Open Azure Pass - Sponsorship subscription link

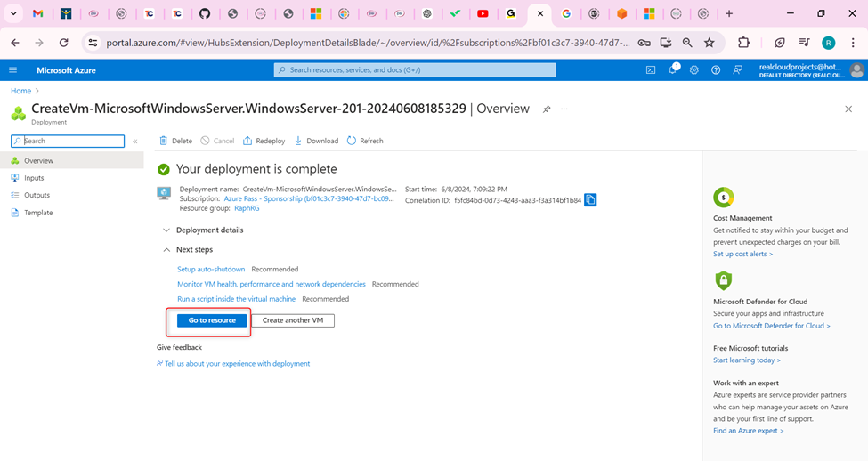(309, 198)
